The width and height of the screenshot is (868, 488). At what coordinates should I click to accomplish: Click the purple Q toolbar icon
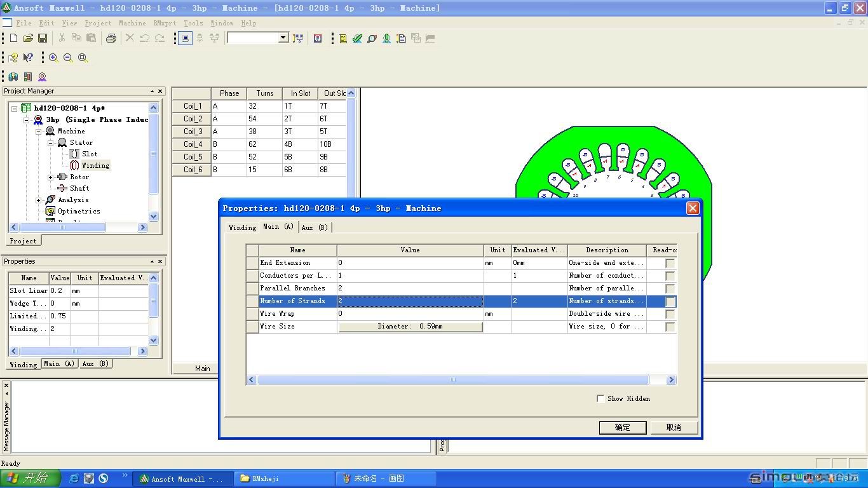click(x=318, y=38)
